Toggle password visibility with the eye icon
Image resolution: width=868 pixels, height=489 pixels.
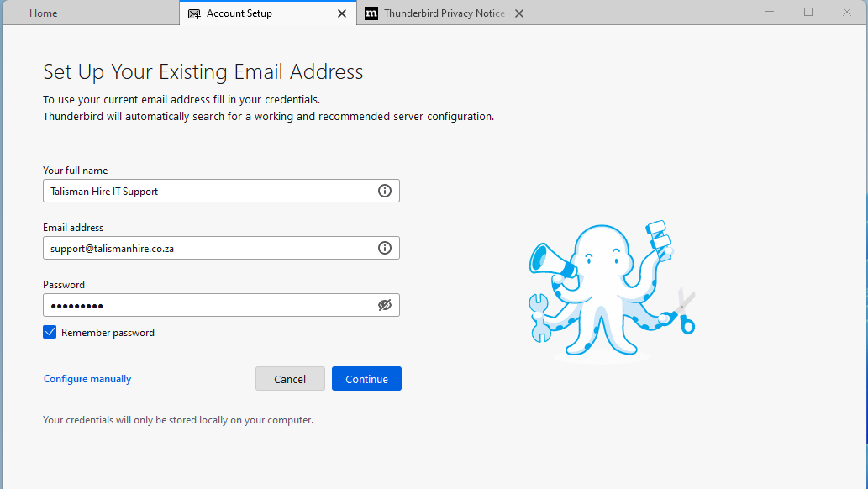[x=385, y=305]
